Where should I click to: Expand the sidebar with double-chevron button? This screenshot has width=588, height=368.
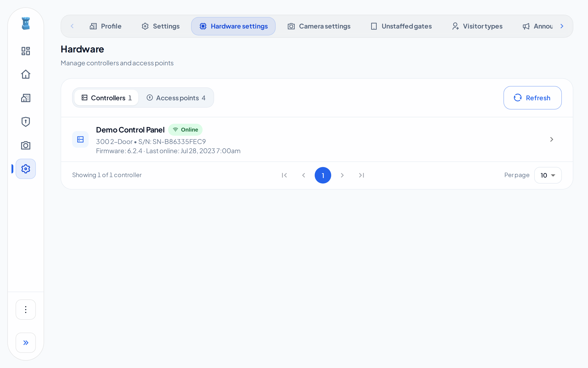25,343
